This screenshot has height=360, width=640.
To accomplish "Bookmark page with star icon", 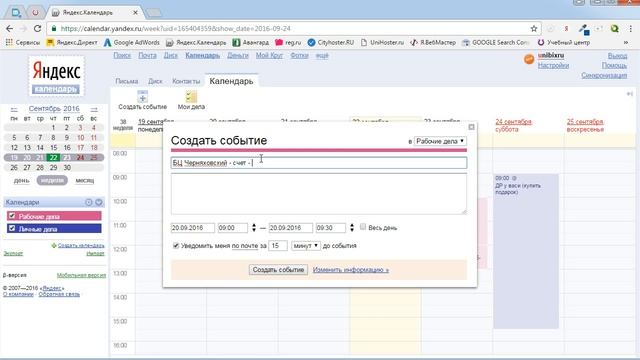I will click(x=533, y=29).
